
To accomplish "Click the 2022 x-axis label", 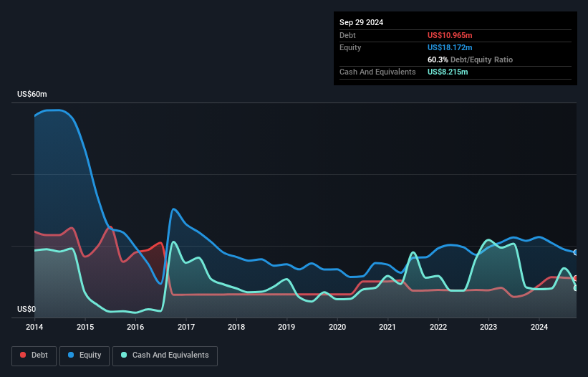I will tap(438, 327).
